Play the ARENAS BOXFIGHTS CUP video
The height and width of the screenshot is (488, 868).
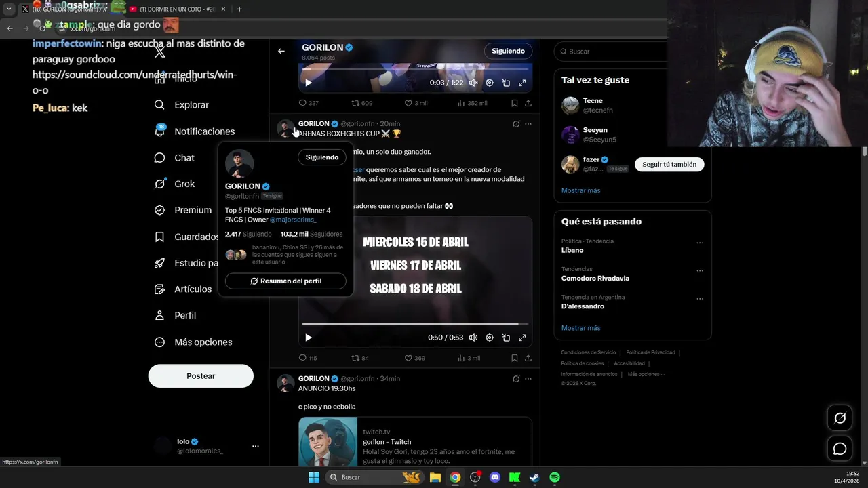point(308,338)
